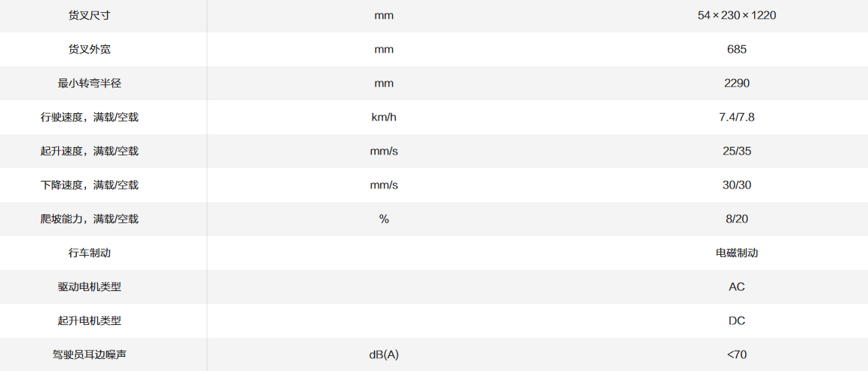Select the 2290 turning radius value
Image resolution: width=868 pixels, height=371 pixels.
pyautogui.click(x=736, y=83)
